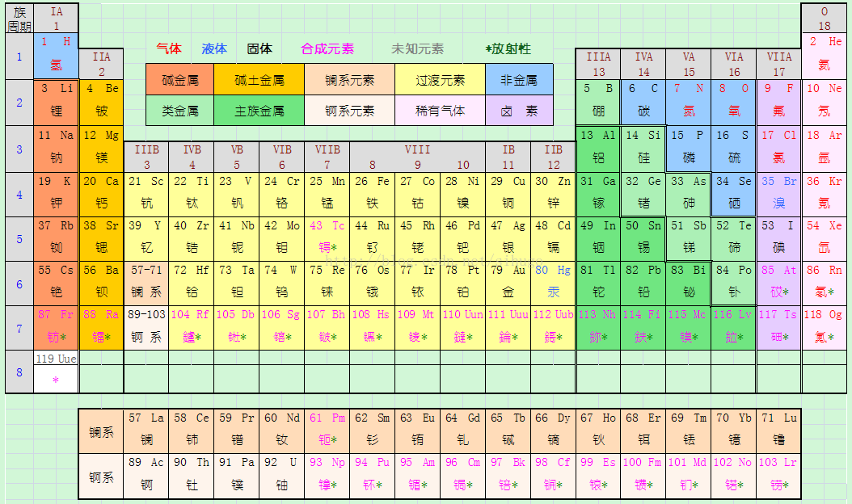Select the beryllium cell 4 Be
The height and width of the screenshot is (504, 852).
(101, 103)
